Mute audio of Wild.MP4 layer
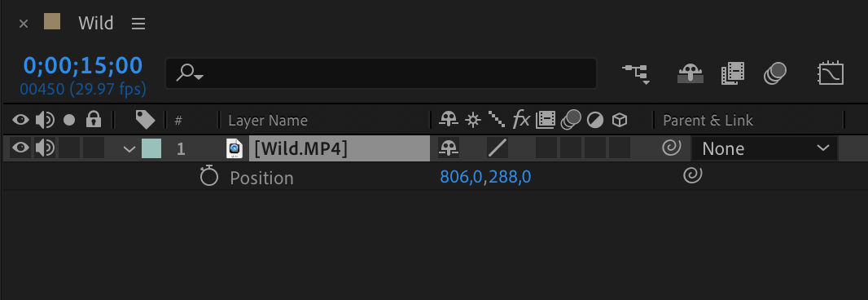Screen dimensions: 868x300 [45, 148]
